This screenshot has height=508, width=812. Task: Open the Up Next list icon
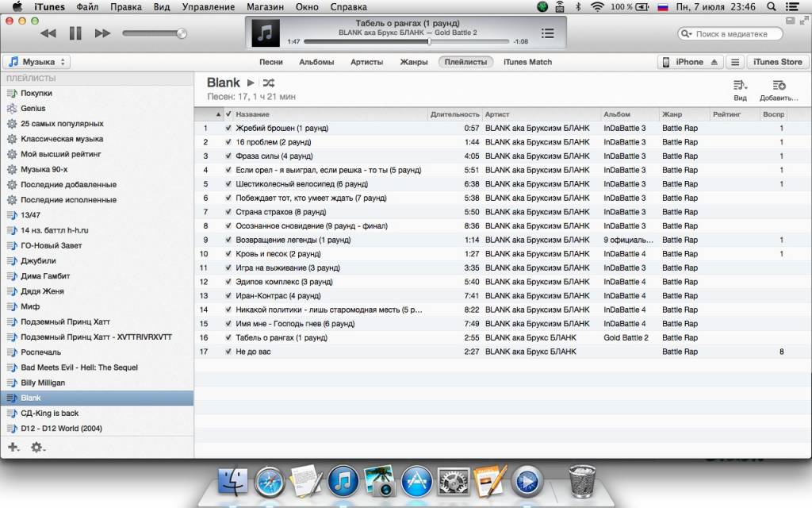(547, 33)
